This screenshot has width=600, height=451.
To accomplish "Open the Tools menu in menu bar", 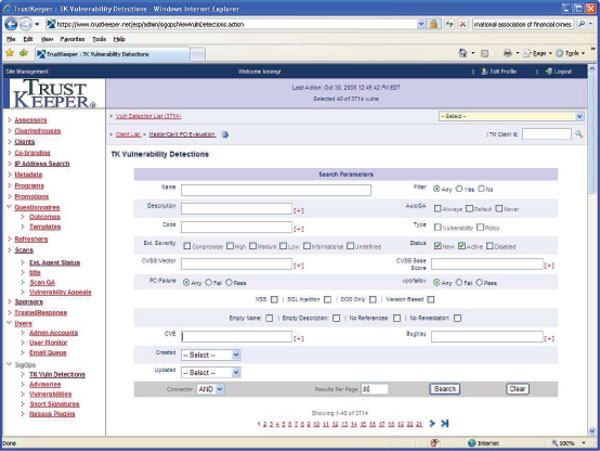I will (99, 38).
